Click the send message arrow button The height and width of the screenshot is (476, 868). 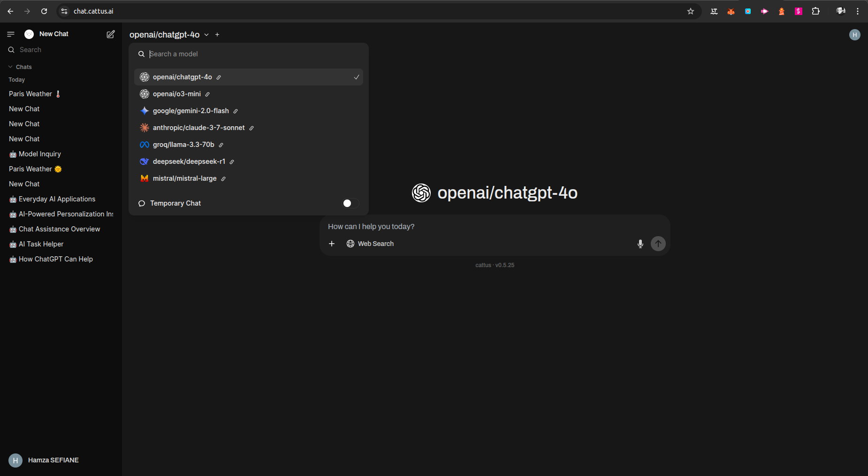[658, 244]
